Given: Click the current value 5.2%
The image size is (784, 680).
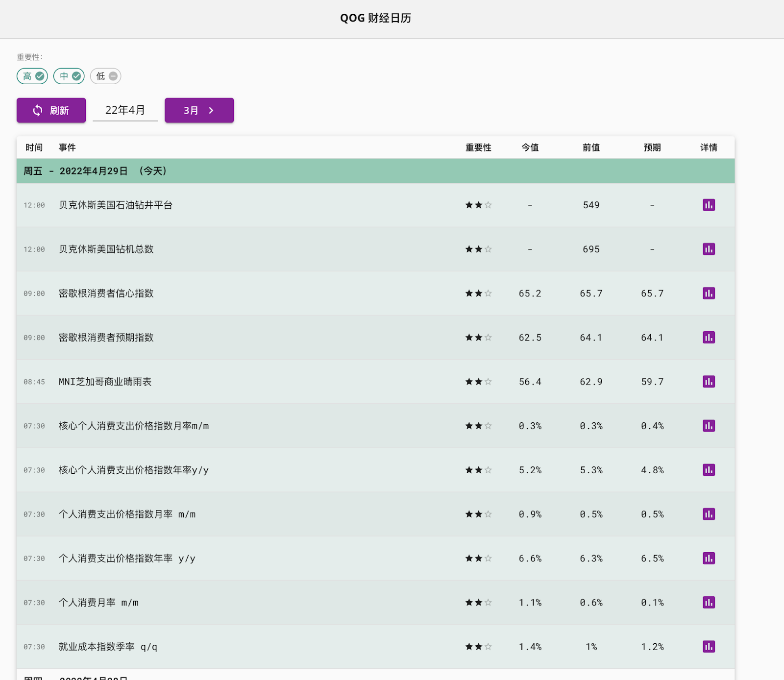Looking at the screenshot, I should pyautogui.click(x=530, y=470).
